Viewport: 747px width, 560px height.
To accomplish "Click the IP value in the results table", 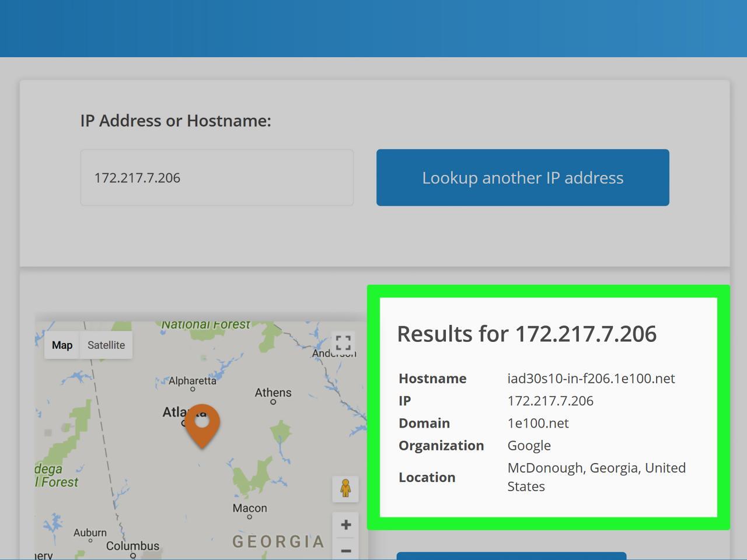I will [550, 401].
